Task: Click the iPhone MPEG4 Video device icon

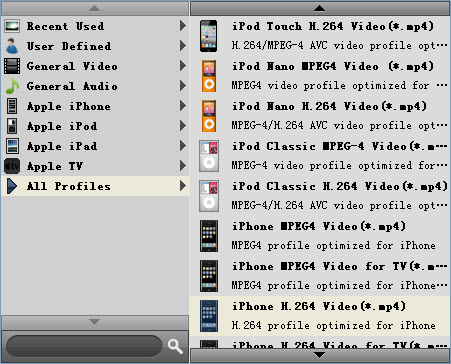Action: pos(209,236)
